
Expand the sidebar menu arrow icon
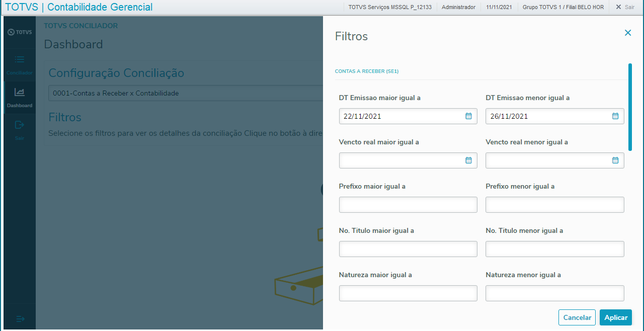pyautogui.click(x=20, y=319)
